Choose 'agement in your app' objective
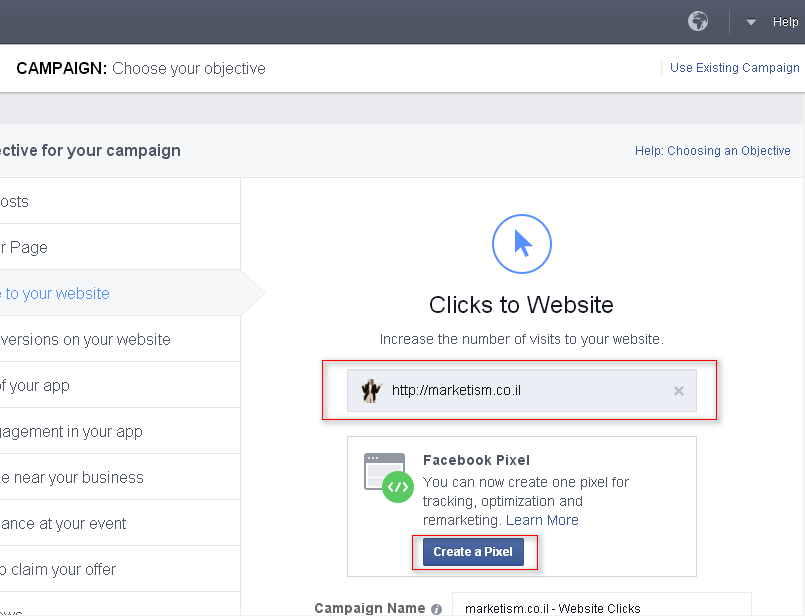Screen dimensions: 805x616 pos(120,431)
